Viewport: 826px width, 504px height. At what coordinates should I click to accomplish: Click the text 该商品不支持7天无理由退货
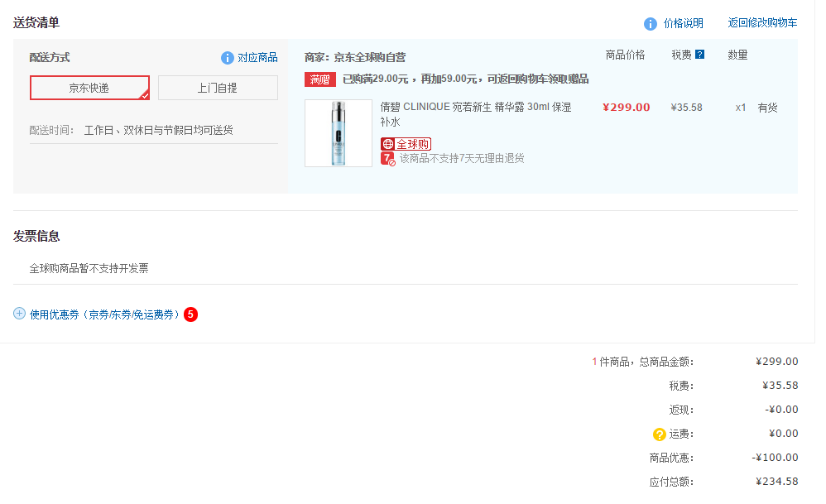(x=462, y=159)
